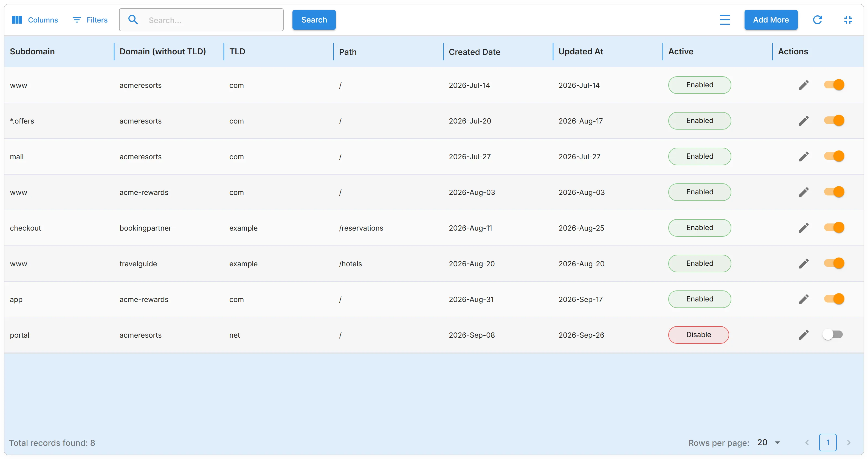Go to next page arrow
The width and height of the screenshot is (868, 459).
click(x=849, y=443)
